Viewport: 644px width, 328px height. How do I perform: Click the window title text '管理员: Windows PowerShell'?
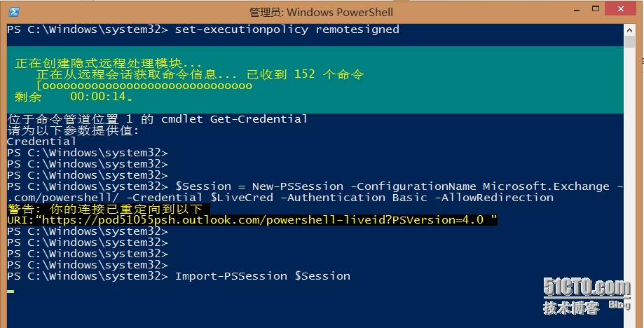[321, 12]
